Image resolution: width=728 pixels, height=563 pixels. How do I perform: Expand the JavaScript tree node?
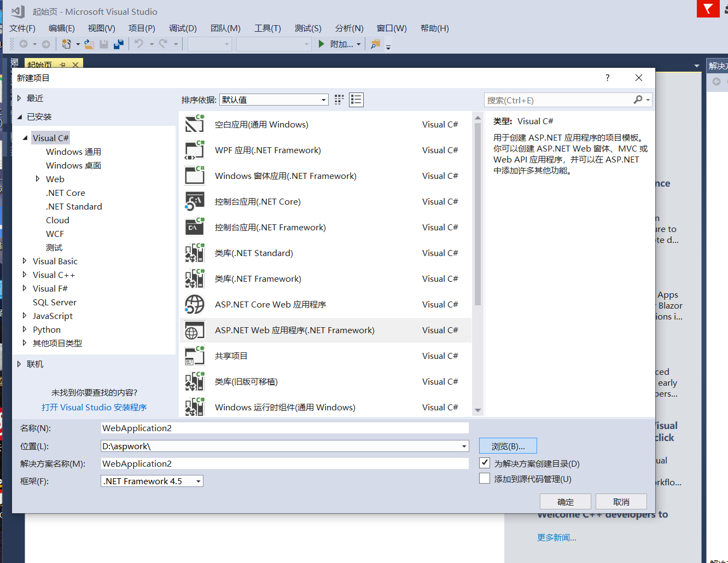click(x=25, y=316)
